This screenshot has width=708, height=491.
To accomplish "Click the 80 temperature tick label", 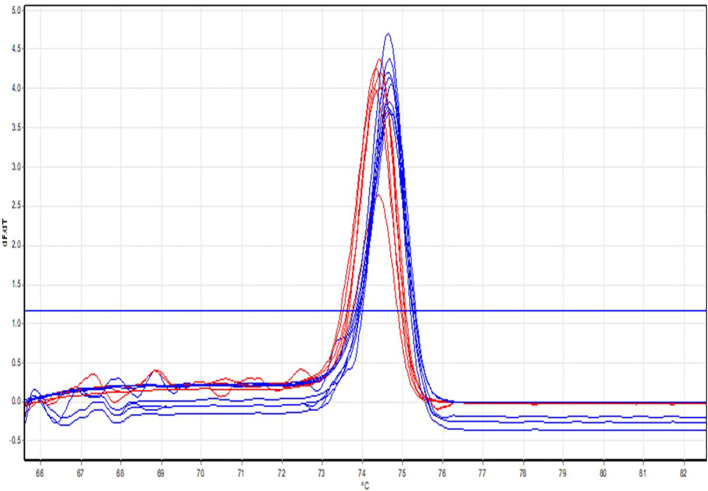I will pyautogui.click(x=604, y=473).
